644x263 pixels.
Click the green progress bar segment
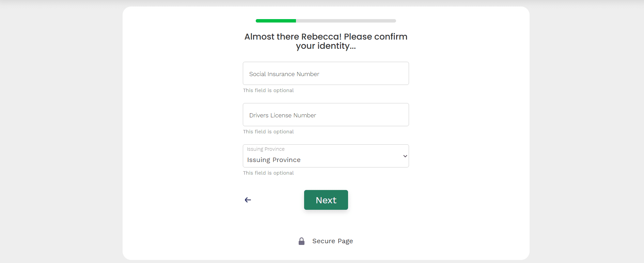(276, 20)
